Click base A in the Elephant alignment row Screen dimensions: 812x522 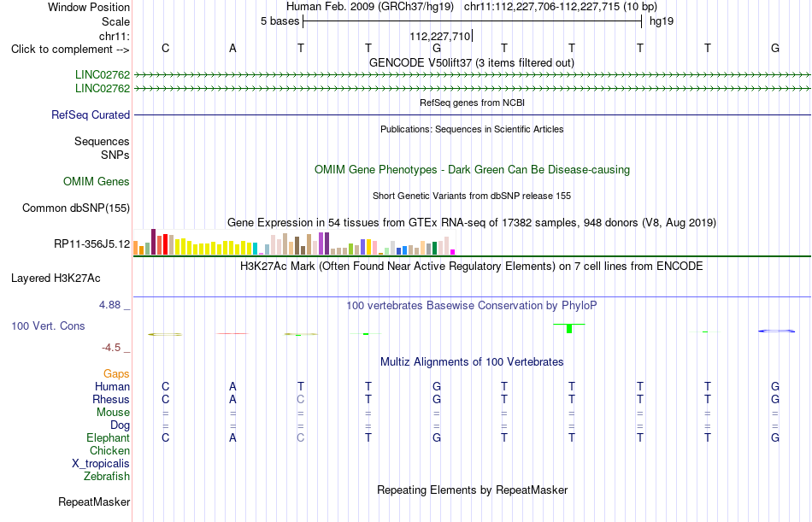coord(232,437)
